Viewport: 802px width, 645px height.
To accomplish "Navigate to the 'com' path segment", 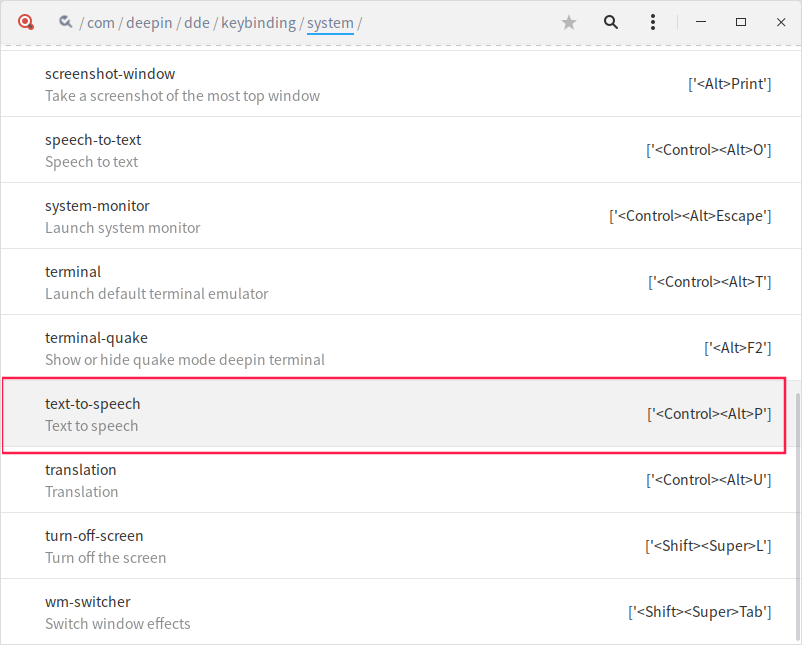I will tap(101, 23).
